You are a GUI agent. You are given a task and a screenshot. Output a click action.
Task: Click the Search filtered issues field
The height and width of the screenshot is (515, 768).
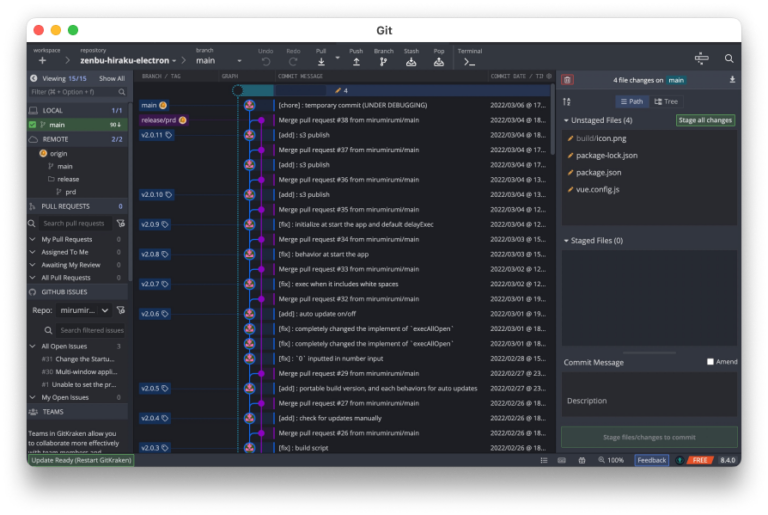91,330
